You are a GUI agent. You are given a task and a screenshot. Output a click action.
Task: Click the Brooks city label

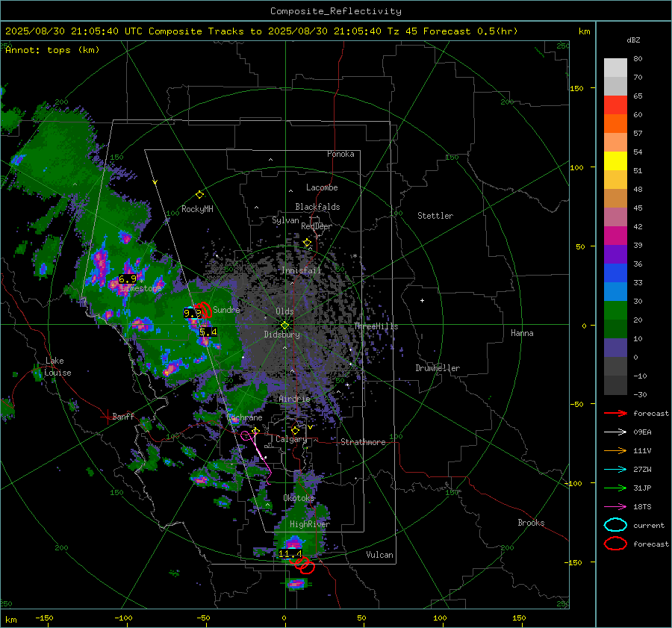click(x=531, y=523)
